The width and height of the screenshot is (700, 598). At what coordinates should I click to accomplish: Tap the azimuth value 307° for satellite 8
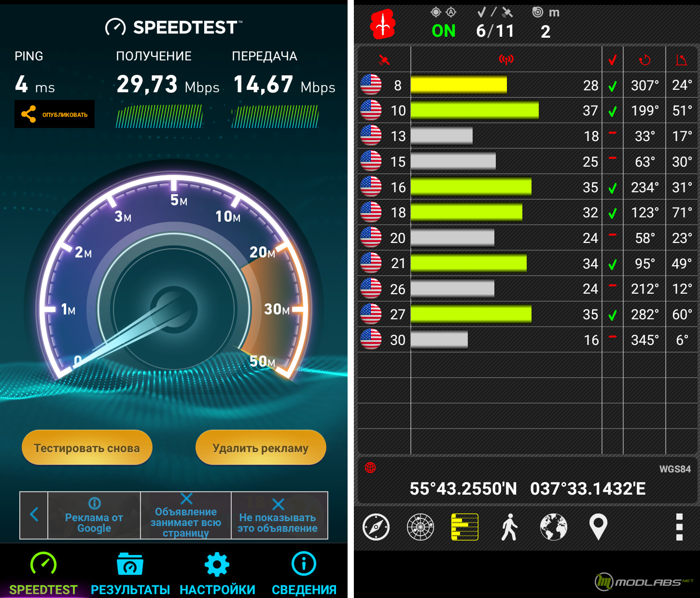(x=645, y=85)
